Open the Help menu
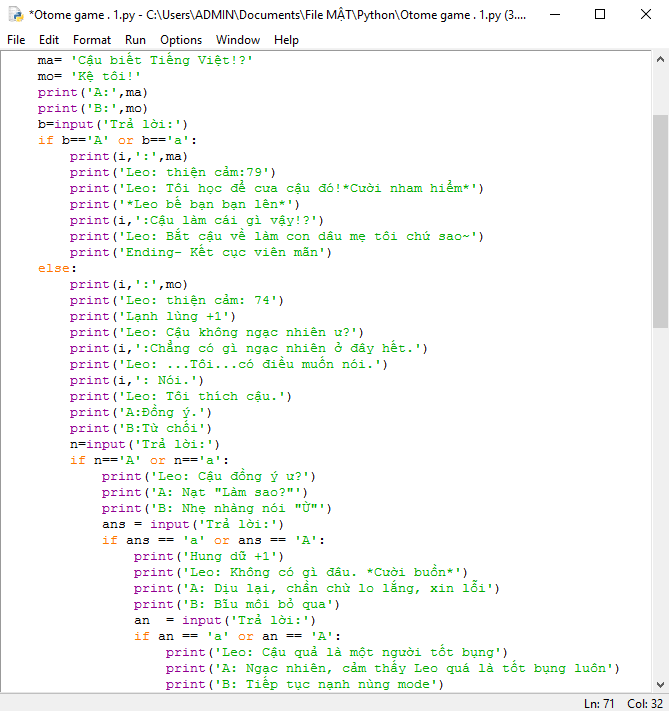Screen dimensions: 669x711 click(x=286, y=40)
